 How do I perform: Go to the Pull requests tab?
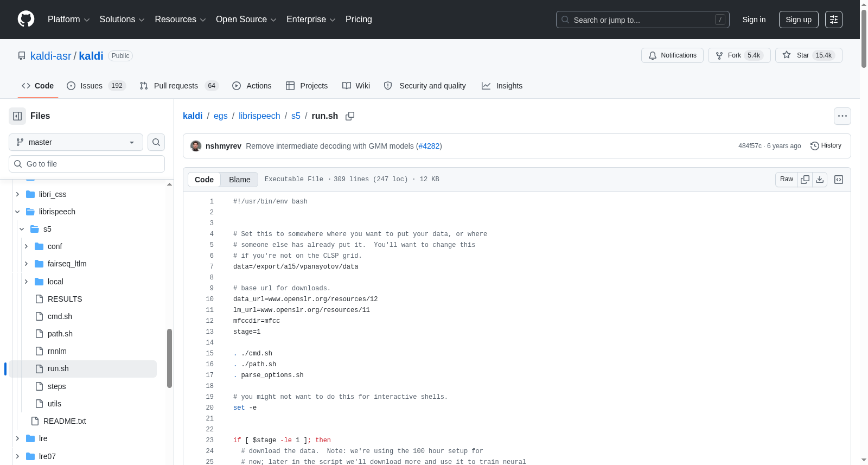pyautogui.click(x=178, y=86)
